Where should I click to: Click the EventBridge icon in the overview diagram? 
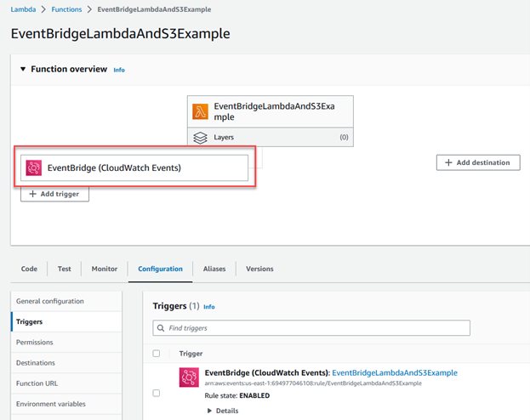click(34, 168)
